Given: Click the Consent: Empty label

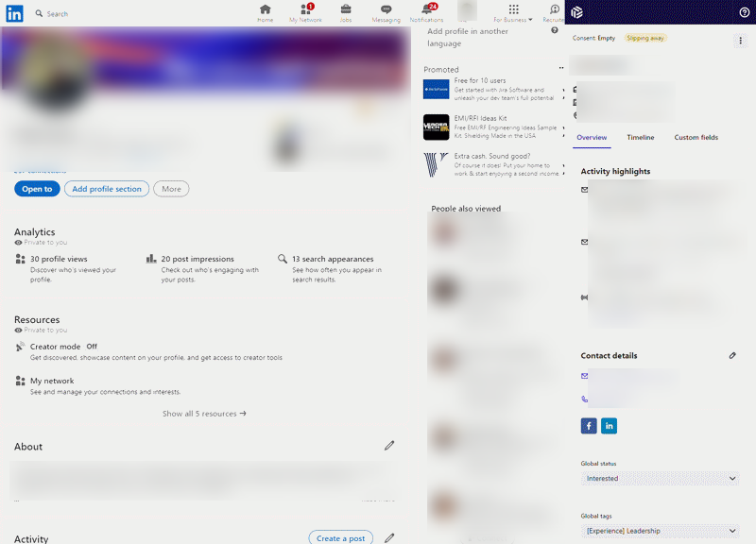Looking at the screenshot, I should tap(593, 38).
